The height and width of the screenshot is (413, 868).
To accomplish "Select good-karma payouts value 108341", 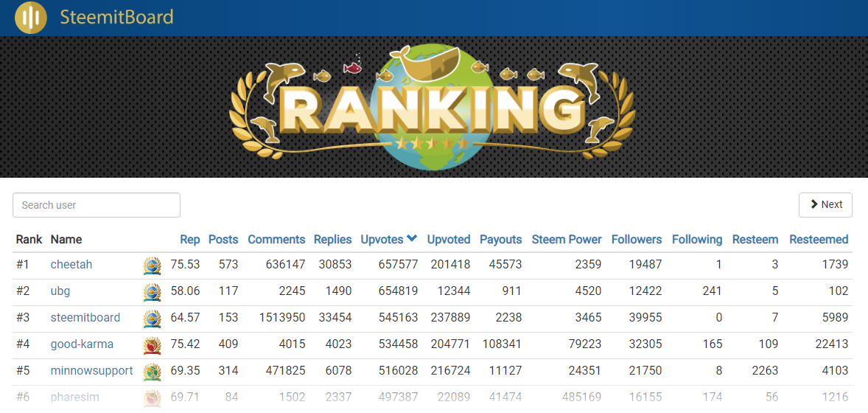I will [502, 344].
